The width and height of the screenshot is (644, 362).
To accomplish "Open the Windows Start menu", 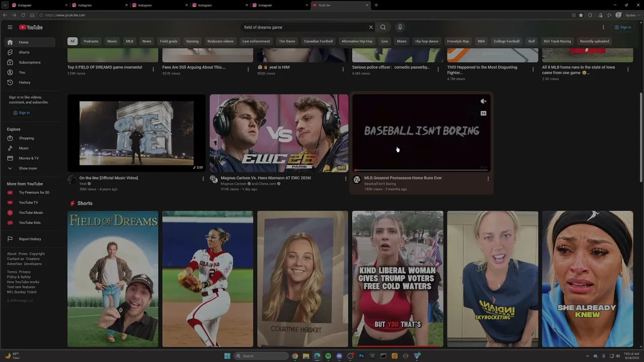I will [x=227, y=356].
